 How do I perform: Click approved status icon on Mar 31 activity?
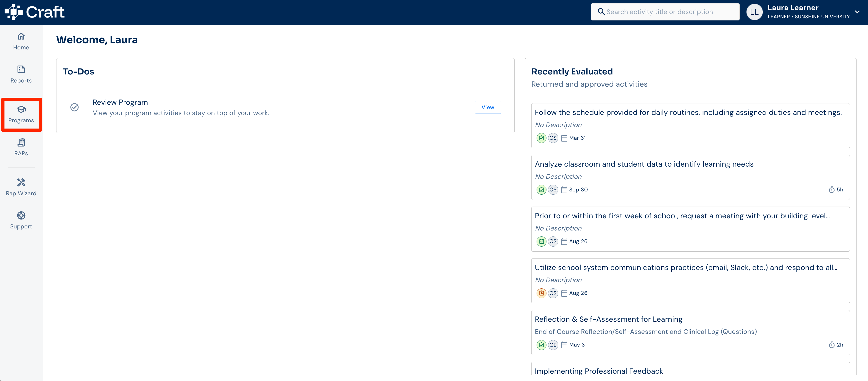point(541,138)
